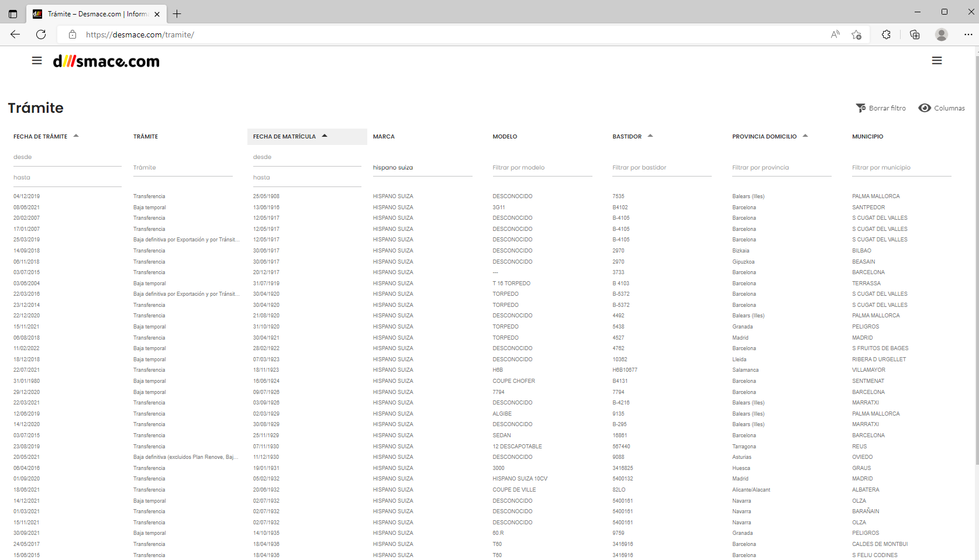979x560 pixels.
Task: Click T 16 TORPEDO model cell
Action: click(x=512, y=284)
